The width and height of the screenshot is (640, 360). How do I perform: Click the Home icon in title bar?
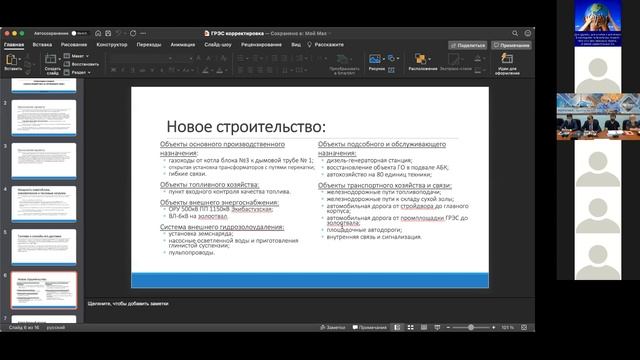coord(98,33)
